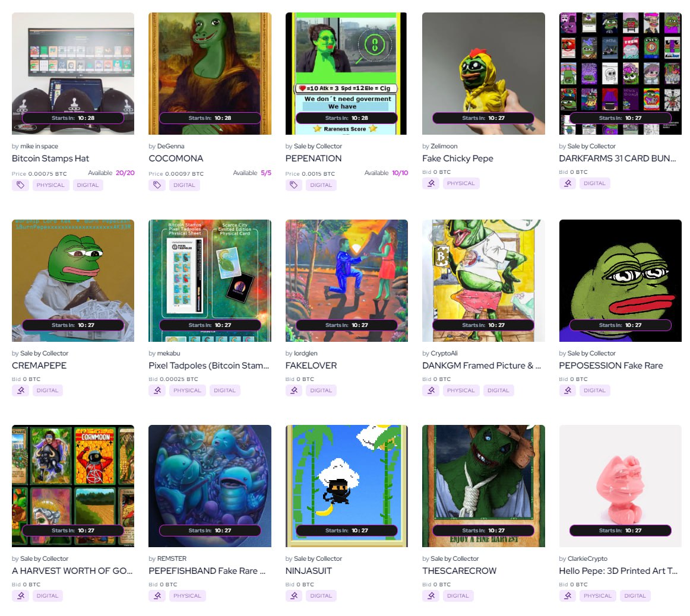This screenshot has height=616, width=690.
Task: Click price tag icon under COCOMONA
Action: 157,185
